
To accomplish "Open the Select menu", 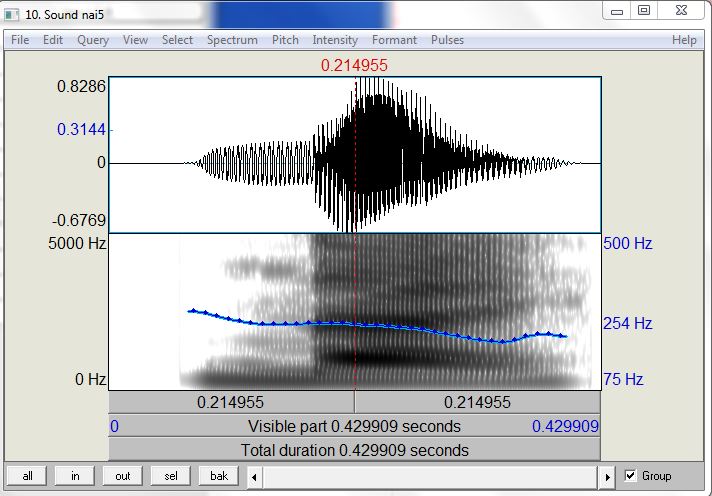I will [x=178, y=40].
